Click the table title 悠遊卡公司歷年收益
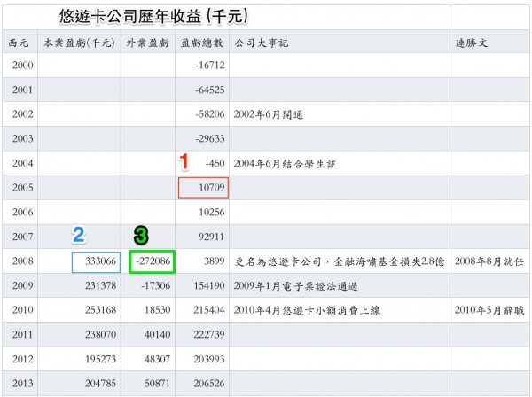532x397 pixels. coord(152,16)
